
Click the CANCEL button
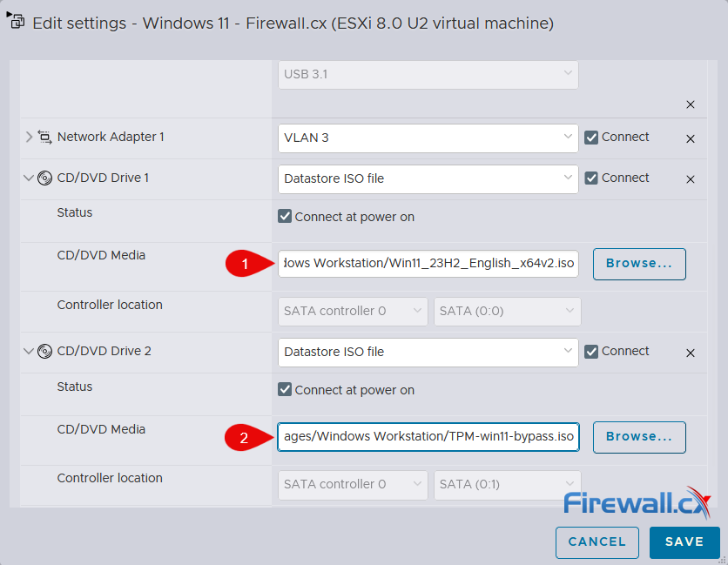pos(597,542)
